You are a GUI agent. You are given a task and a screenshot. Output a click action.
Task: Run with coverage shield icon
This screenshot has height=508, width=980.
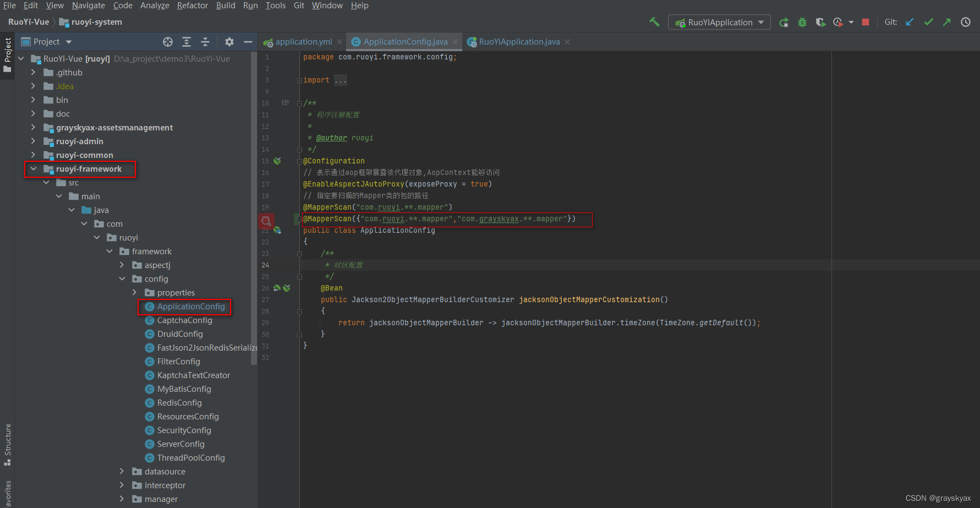pos(820,22)
